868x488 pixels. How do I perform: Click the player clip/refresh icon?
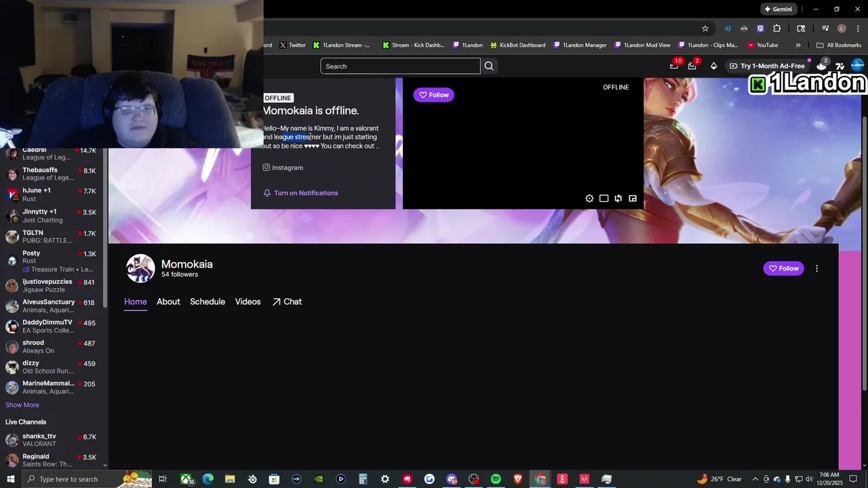[618, 199]
